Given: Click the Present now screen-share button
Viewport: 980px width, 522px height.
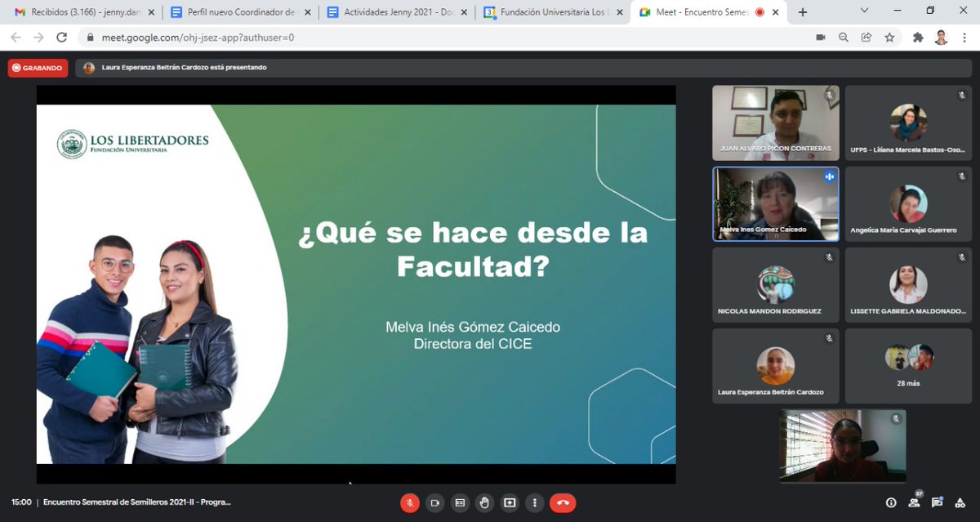Looking at the screenshot, I should pos(510,502).
